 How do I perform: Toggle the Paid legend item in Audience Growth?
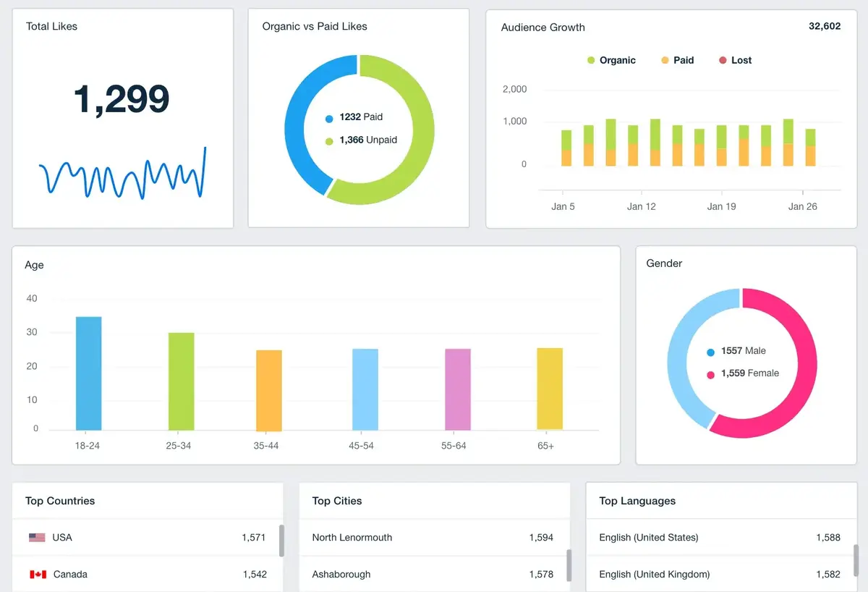point(677,60)
